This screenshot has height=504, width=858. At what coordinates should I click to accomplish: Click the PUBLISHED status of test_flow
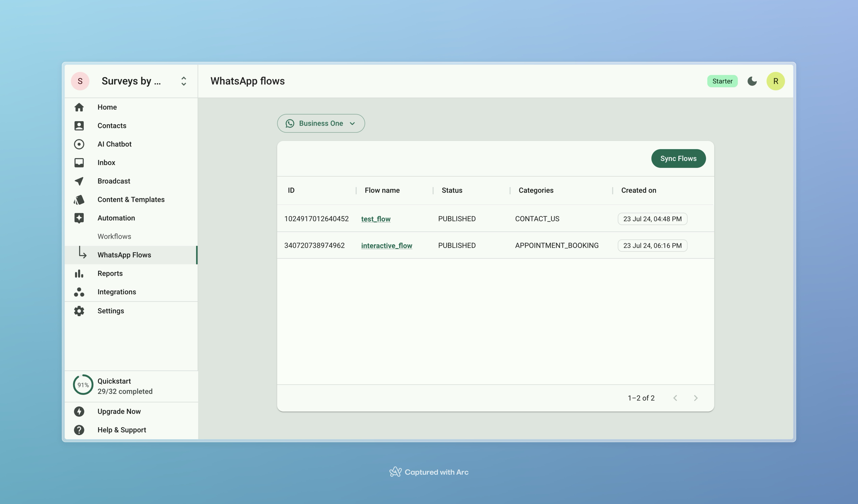pyautogui.click(x=457, y=219)
